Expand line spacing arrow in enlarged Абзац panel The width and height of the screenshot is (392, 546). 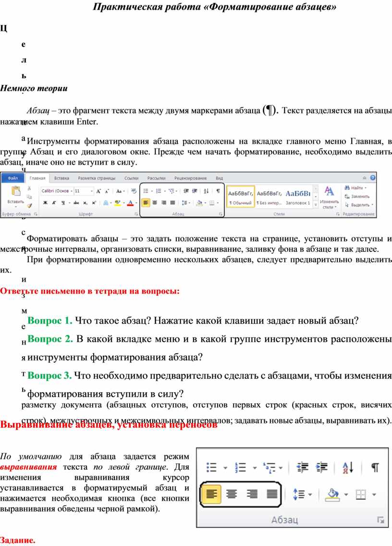310,495
